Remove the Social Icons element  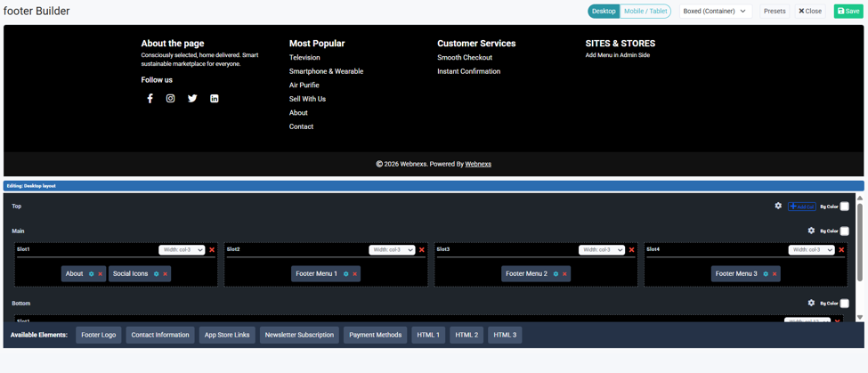165,274
